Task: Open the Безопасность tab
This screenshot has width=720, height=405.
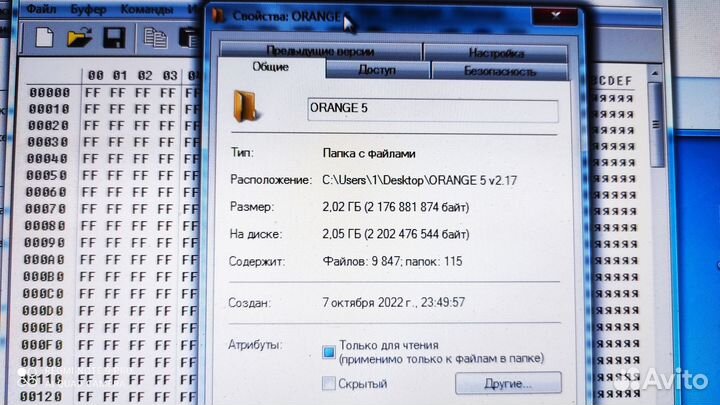Action: pos(500,72)
